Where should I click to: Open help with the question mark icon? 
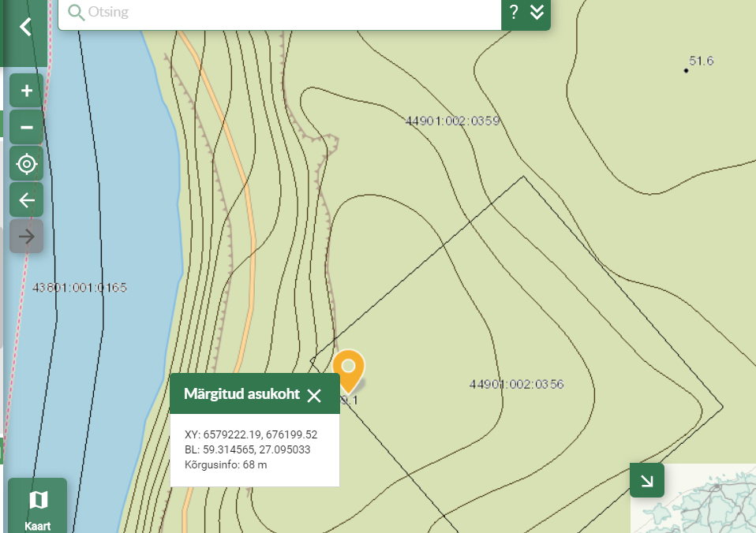pos(514,13)
